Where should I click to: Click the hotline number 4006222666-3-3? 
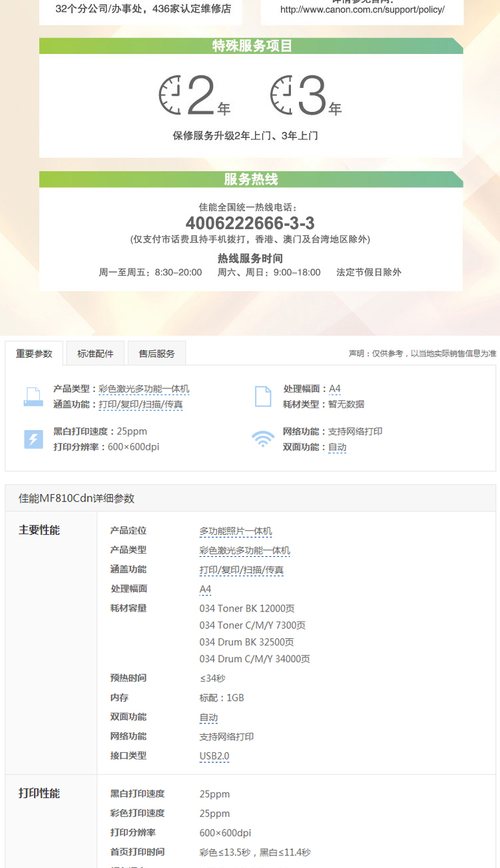[250, 222]
